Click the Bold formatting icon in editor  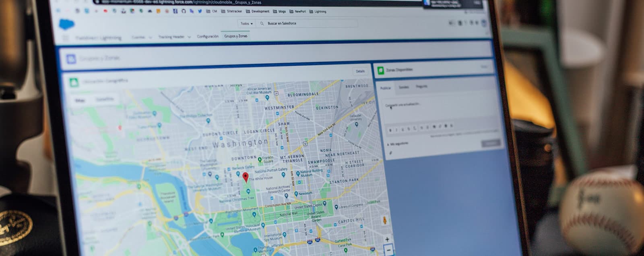point(390,130)
